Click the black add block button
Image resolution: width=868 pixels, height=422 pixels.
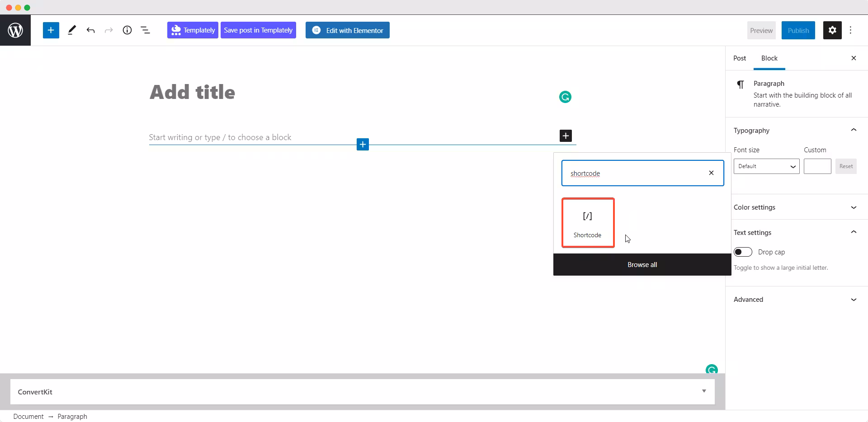pyautogui.click(x=566, y=136)
